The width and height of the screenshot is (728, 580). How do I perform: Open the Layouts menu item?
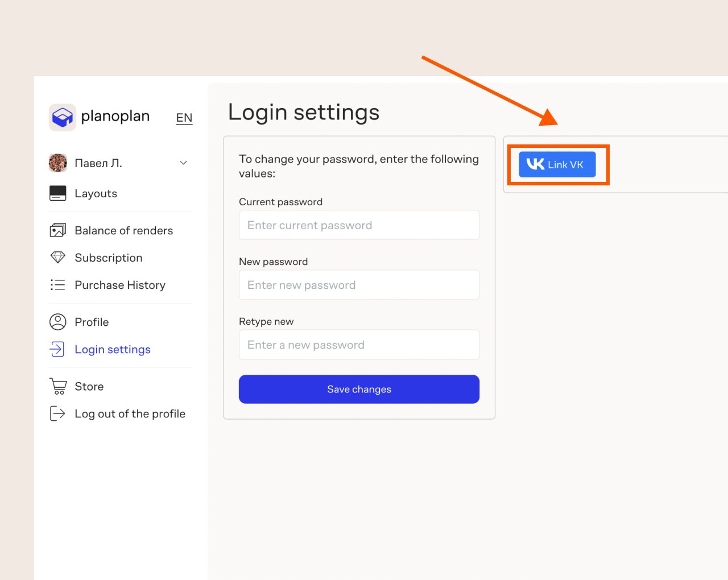[96, 193]
